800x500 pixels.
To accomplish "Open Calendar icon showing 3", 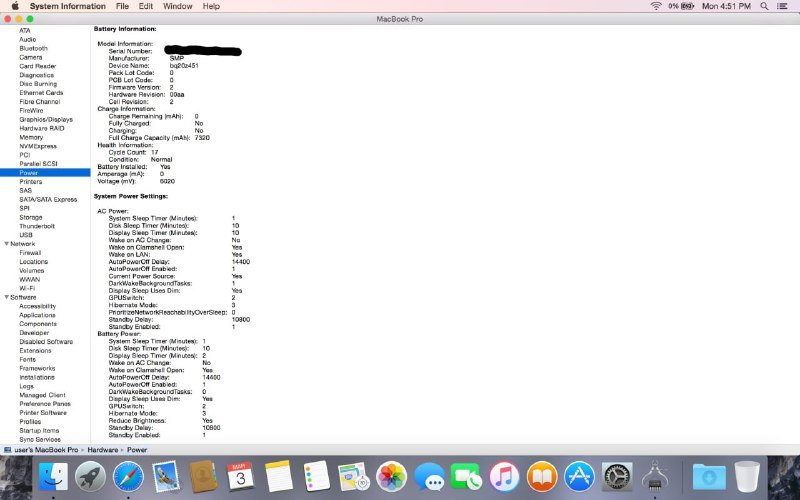I will 240,477.
